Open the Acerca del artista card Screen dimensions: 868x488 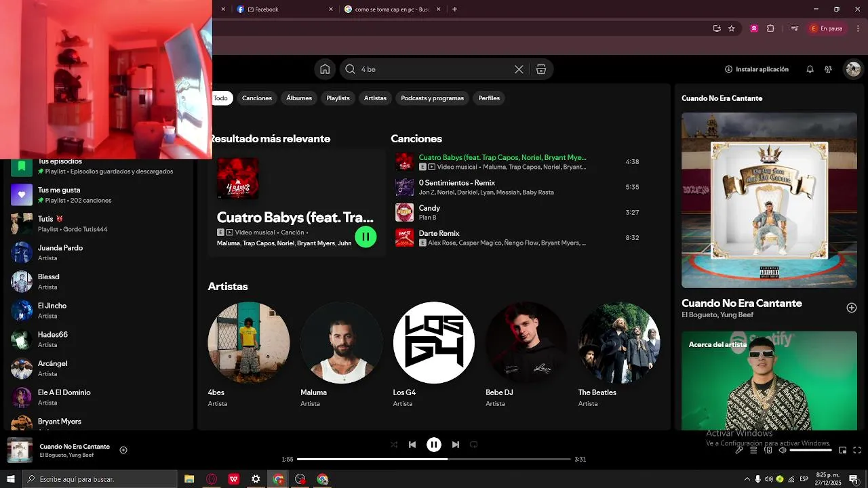tap(769, 380)
